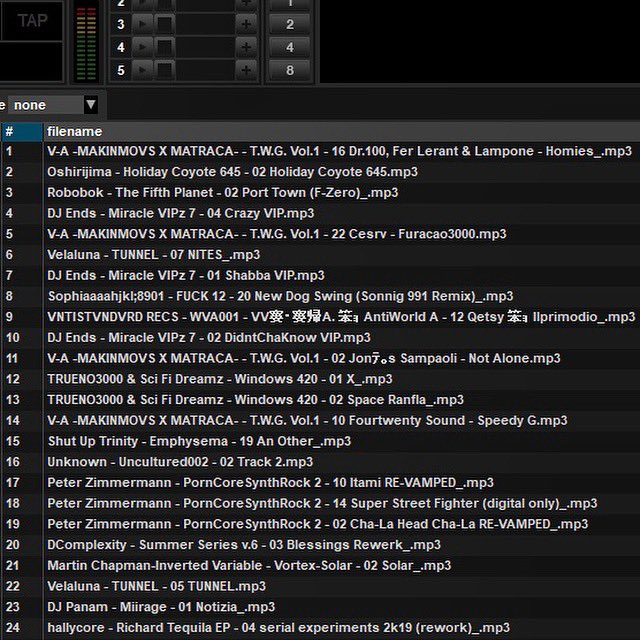Select 'VNTISTVNDVRD RECS - WVA001' Qetsy track
This screenshot has height=640, width=640.
tap(320, 317)
